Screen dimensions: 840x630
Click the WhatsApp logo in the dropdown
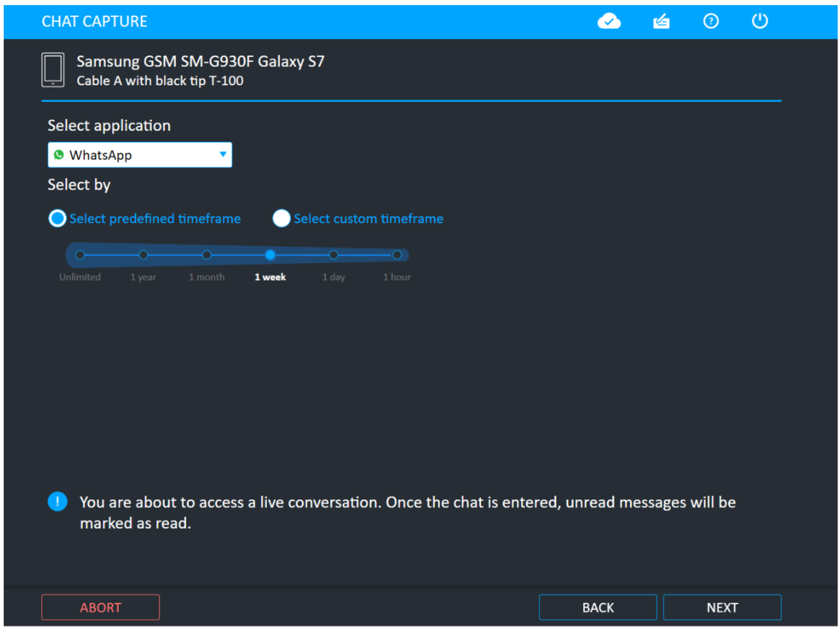tap(59, 155)
